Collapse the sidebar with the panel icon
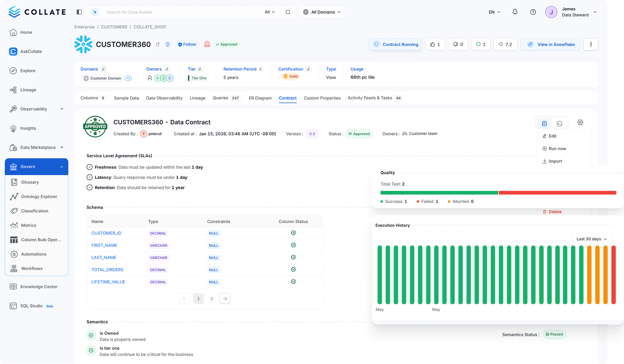 (79, 12)
